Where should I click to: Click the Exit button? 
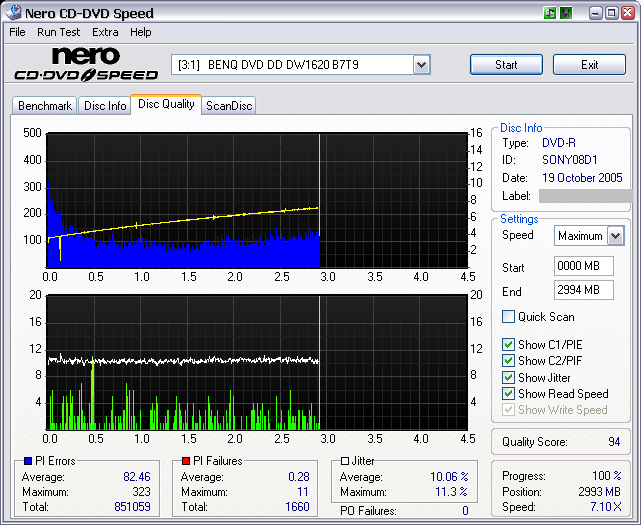click(589, 65)
